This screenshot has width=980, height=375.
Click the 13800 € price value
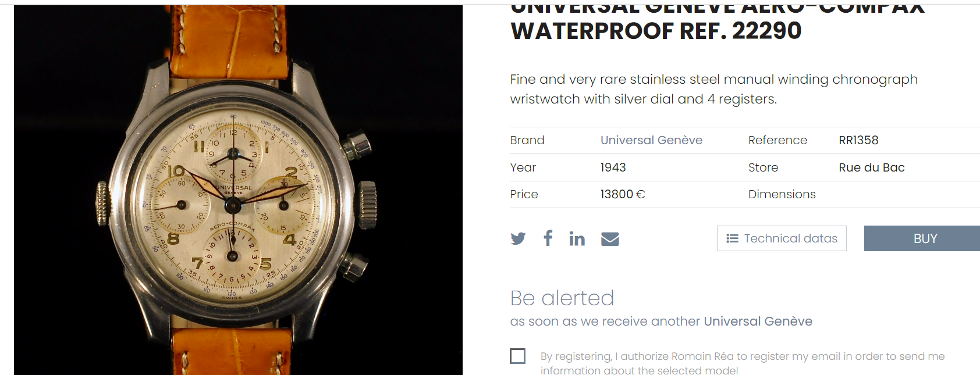(623, 194)
